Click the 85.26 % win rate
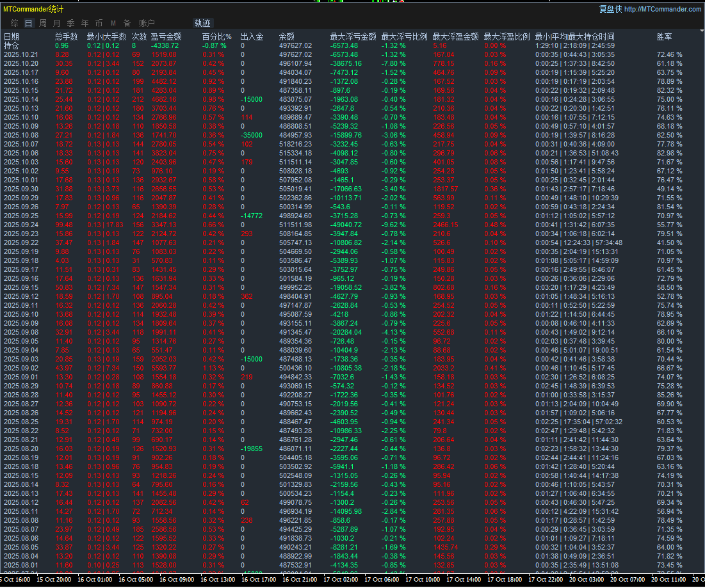The image size is (705, 588). tap(670, 395)
